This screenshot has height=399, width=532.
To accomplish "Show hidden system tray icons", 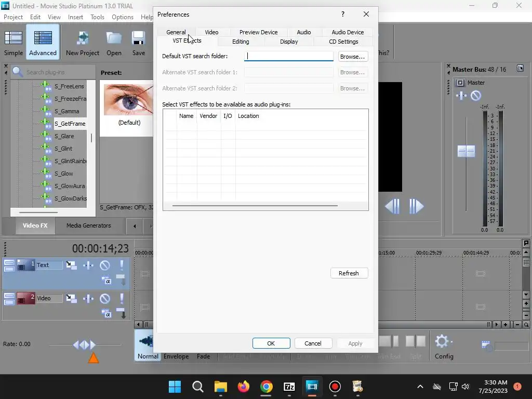I will click(420, 387).
